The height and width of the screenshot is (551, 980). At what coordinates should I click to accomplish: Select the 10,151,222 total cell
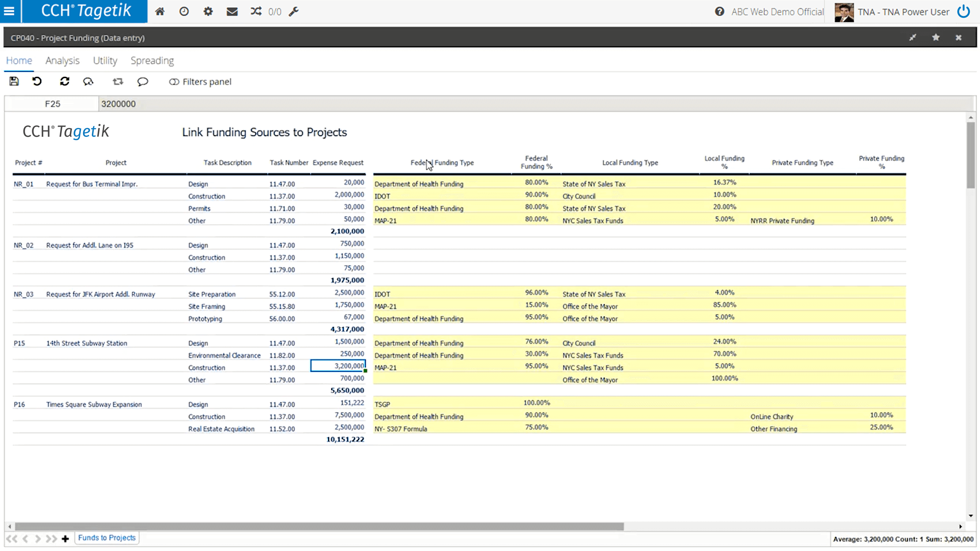pos(345,439)
